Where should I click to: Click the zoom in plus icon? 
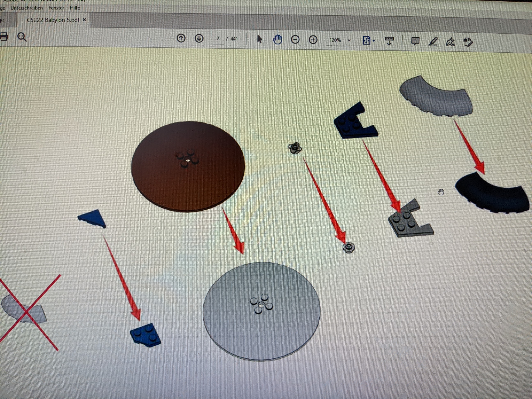click(x=313, y=40)
